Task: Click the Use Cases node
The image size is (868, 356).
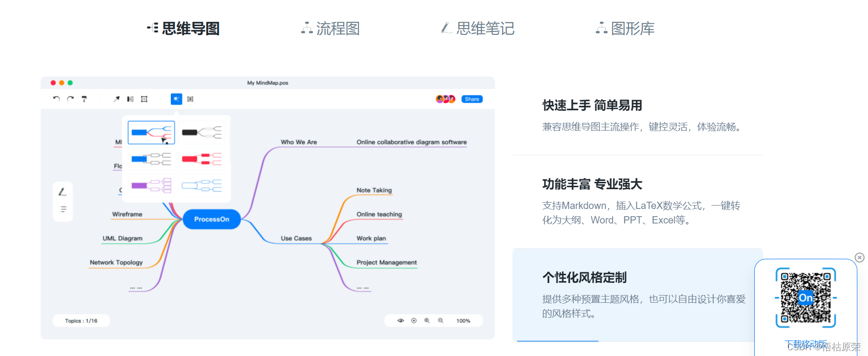Action: (x=296, y=238)
